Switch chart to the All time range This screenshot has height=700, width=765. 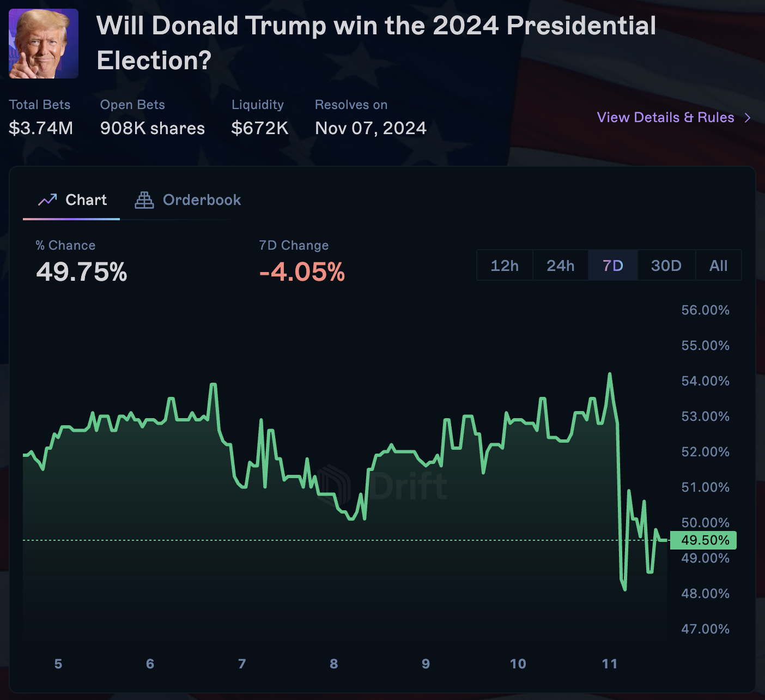(x=718, y=265)
